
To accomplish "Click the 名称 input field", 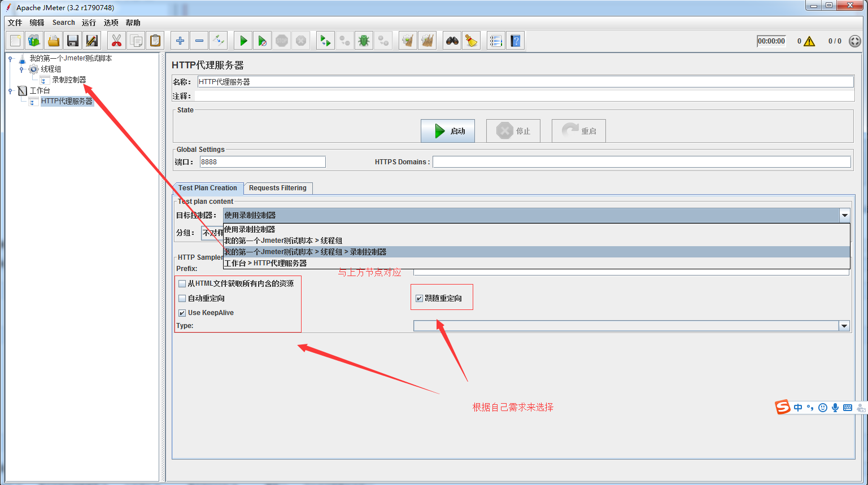I will click(525, 82).
